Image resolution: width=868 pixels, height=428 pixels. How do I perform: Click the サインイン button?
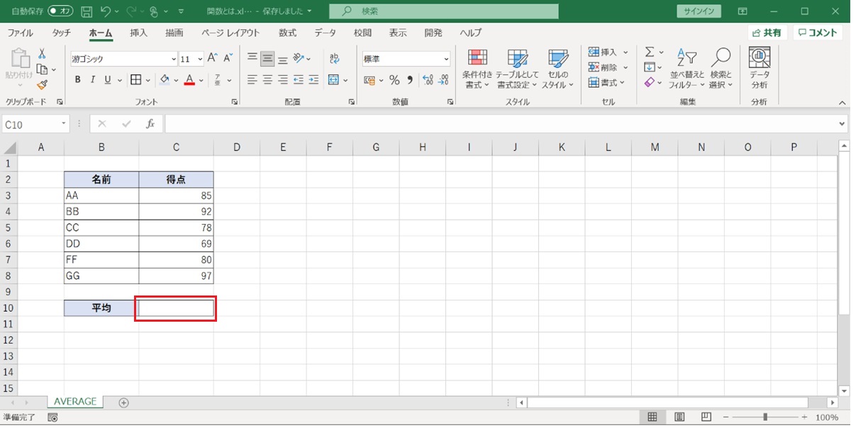point(699,11)
